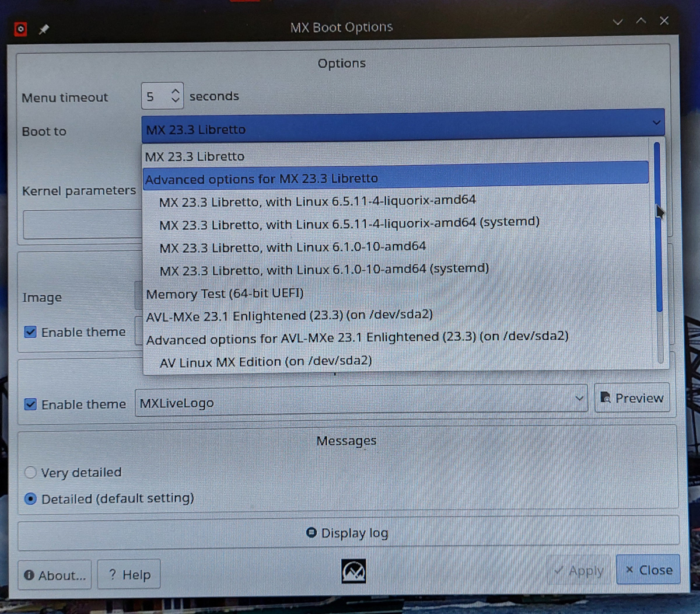Click the MX Boot Options app icon in titlebar

tap(20, 29)
